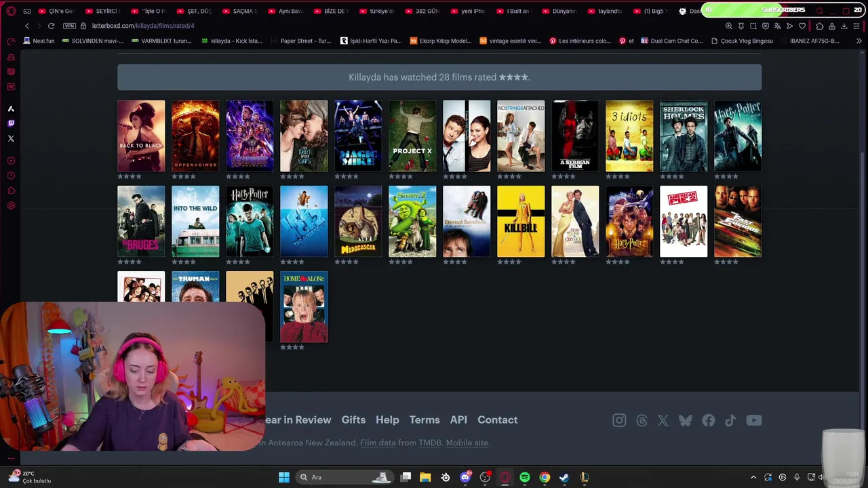The width and height of the screenshot is (868, 488).
Task: Open Google Chrome from the taskbar
Action: click(x=545, y=477)
